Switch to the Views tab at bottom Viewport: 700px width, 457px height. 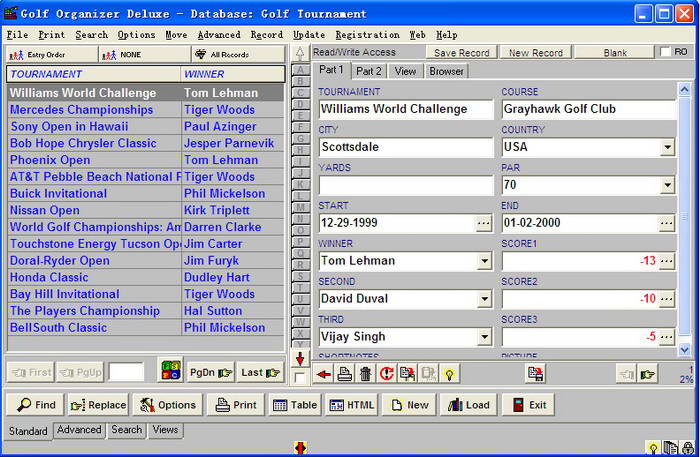click(165, 430)
